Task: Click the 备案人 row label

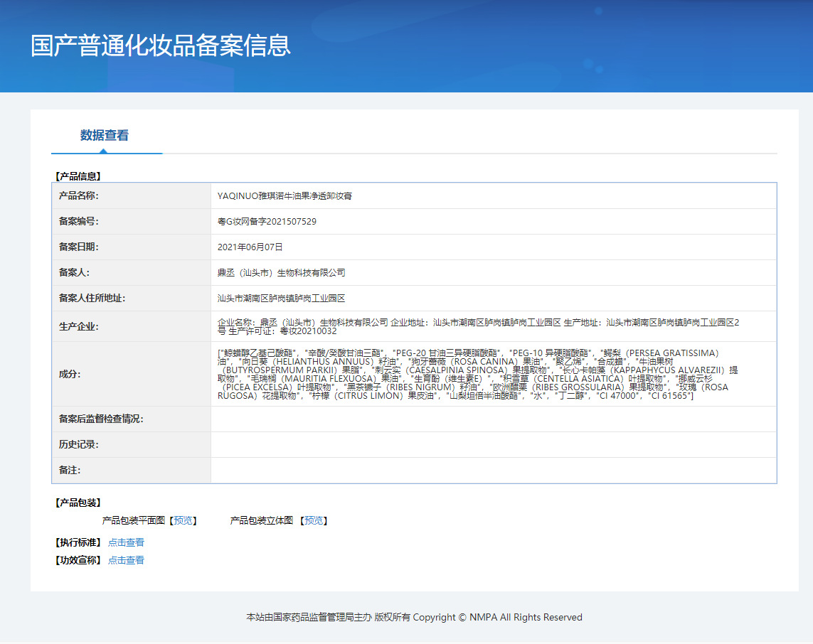Action: point(73,272)
